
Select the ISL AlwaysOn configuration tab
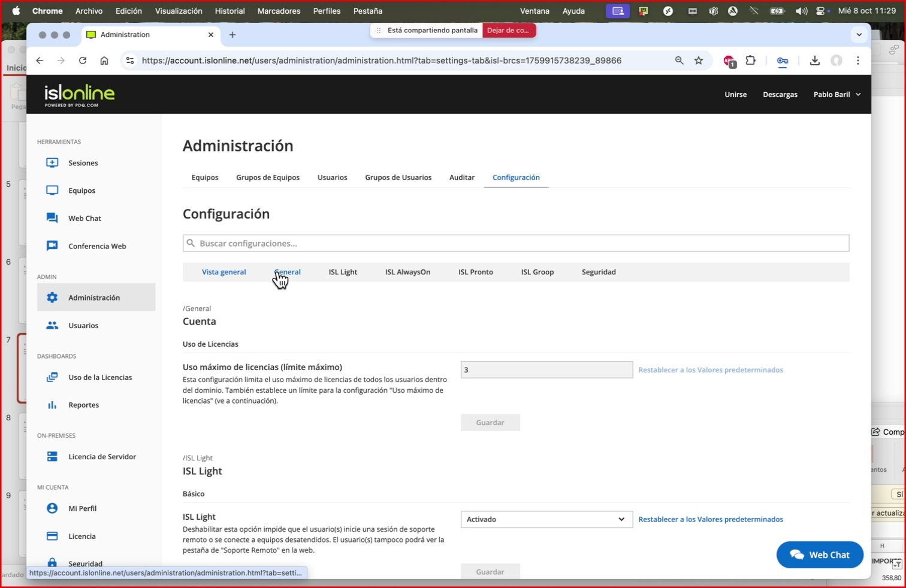tap(407, 271)
